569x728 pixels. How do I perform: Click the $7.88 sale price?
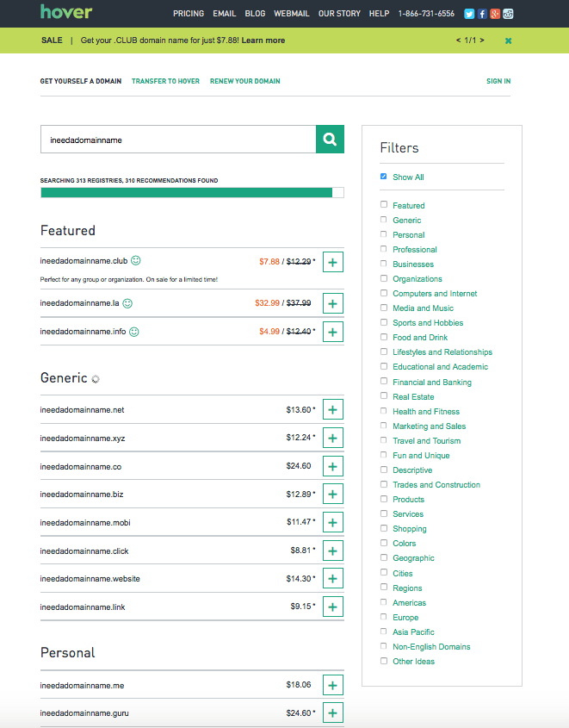[x=269, y=261]
